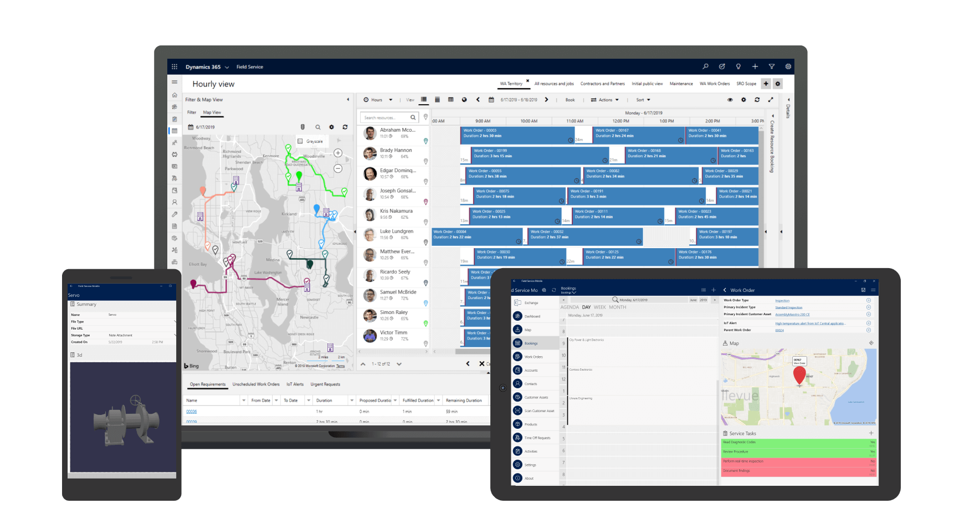The height and width of the screenshot is (529, 980).
Task: Expand Dynamics 365 app switcher chevron
Action: pyautogui.click(x=227, y=67)
